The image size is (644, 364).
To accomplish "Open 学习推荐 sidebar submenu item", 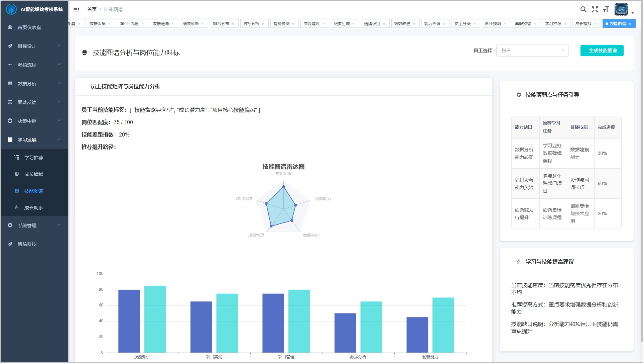I will 33,158.
